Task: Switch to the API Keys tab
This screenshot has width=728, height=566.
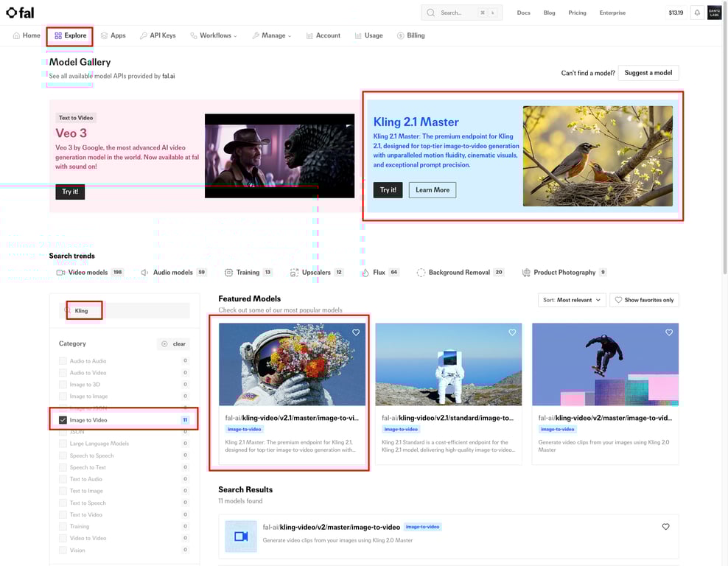Action: click(158, 35)
